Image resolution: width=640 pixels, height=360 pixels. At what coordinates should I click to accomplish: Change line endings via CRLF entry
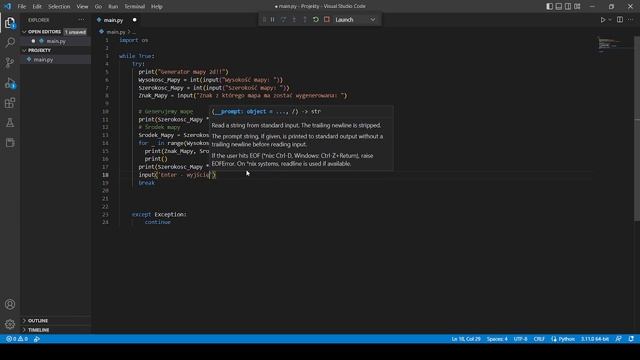[x=539, y=339]
